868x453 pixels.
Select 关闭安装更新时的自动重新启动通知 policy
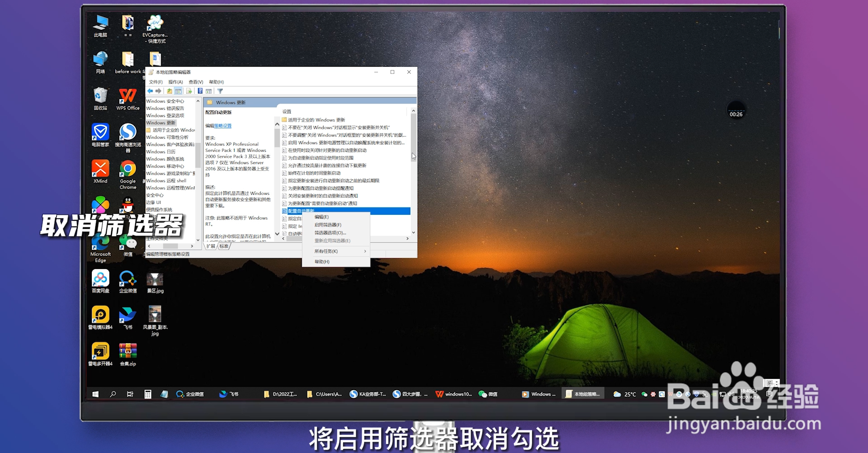[323, 196]
